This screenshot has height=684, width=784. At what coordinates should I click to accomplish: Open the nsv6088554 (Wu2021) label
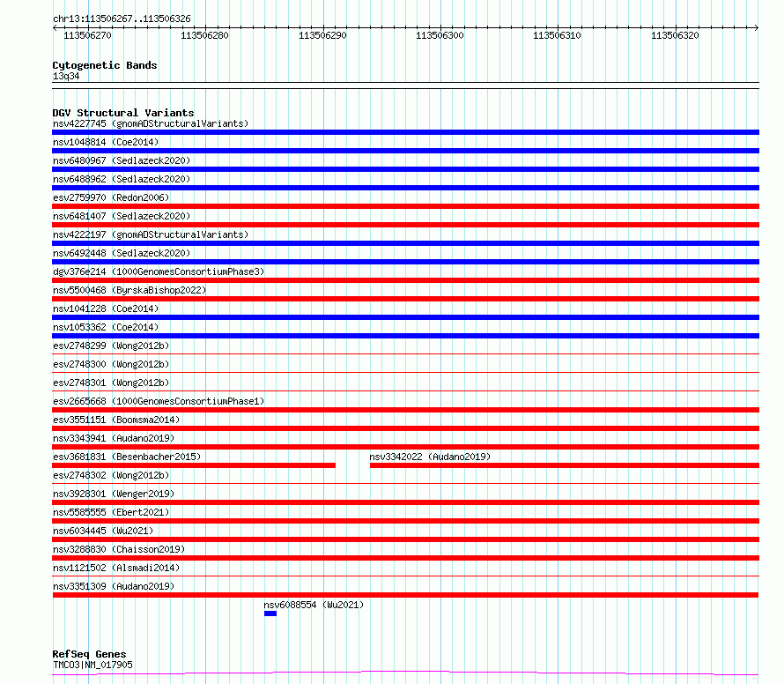tap(314, 605)
